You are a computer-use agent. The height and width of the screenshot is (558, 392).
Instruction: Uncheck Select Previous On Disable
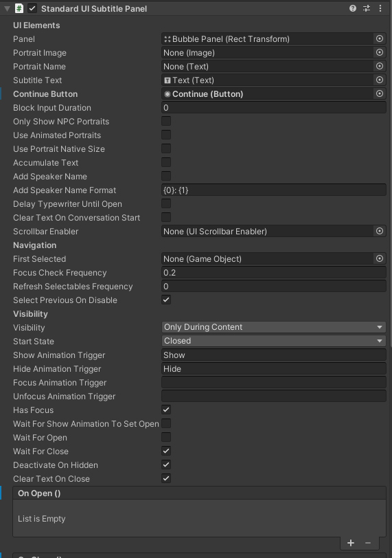[x=166, y=300]
